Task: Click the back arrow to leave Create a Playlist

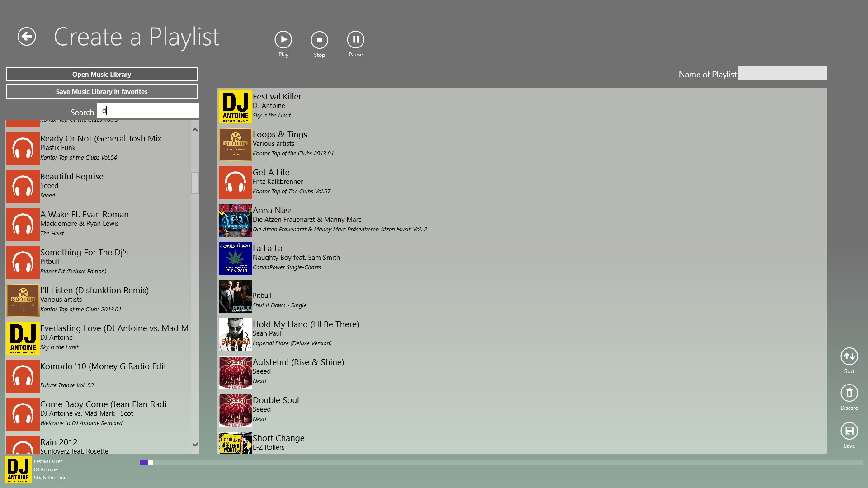Action: [x=26, y=36]
